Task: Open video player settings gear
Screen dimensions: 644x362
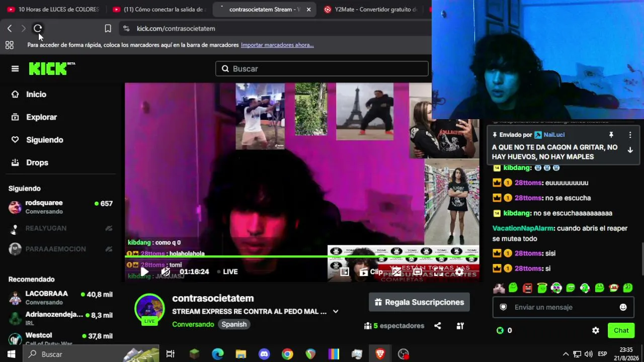Action: click(x=459, y=272)
